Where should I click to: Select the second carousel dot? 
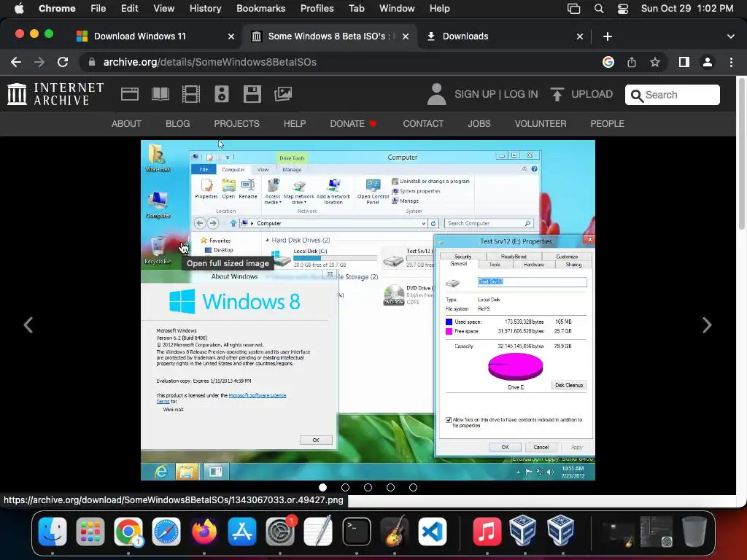pyautogui.click(x=345, y=487)
